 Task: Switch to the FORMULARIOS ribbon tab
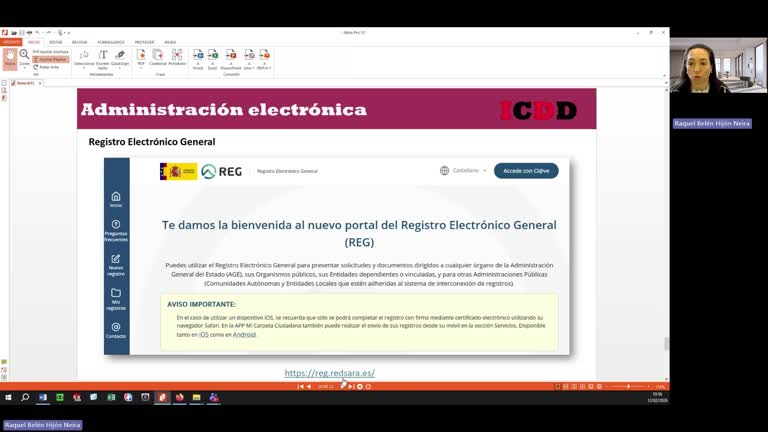[x=111, y=42]
